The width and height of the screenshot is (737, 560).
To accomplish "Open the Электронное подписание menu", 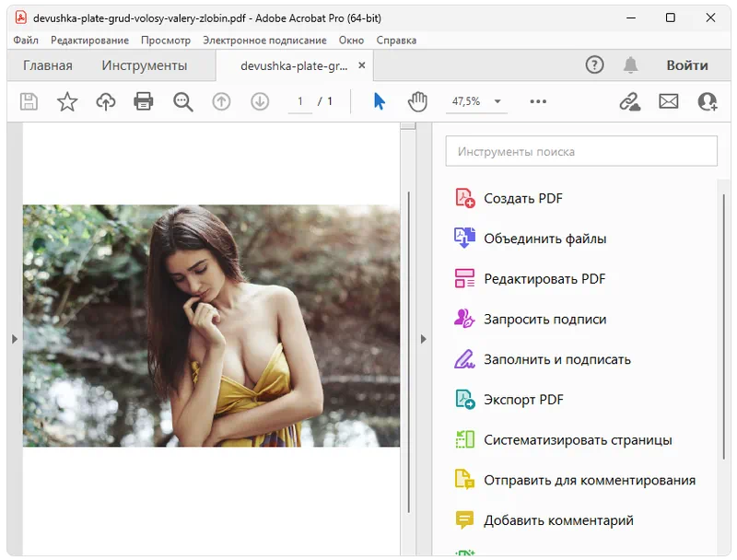I will (x=264, y=41).
